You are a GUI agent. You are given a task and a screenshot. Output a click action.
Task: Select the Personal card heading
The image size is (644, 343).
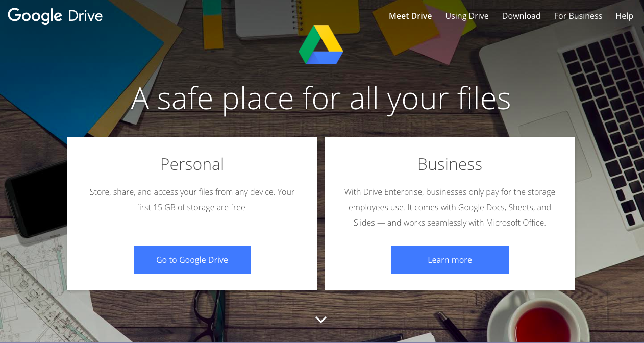pyautogui.click(x=192, y=164)
